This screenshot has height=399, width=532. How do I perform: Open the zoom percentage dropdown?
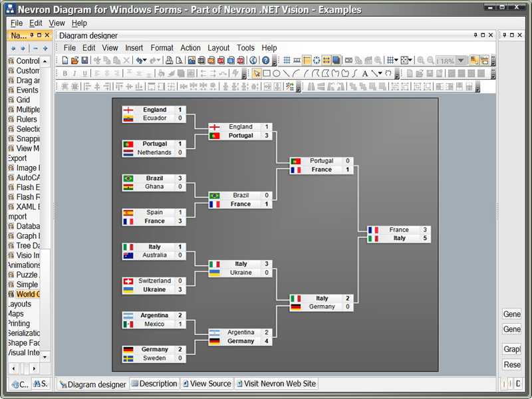[x=460, y=60]
